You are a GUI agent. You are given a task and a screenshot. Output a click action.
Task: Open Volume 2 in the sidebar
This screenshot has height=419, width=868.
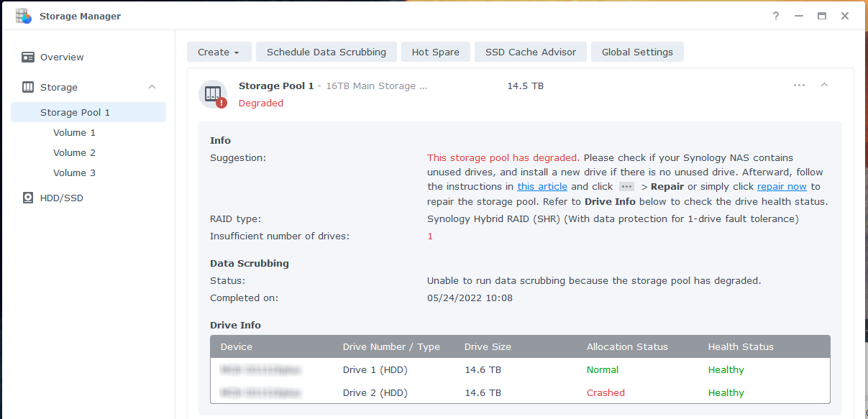click(74, 152)
